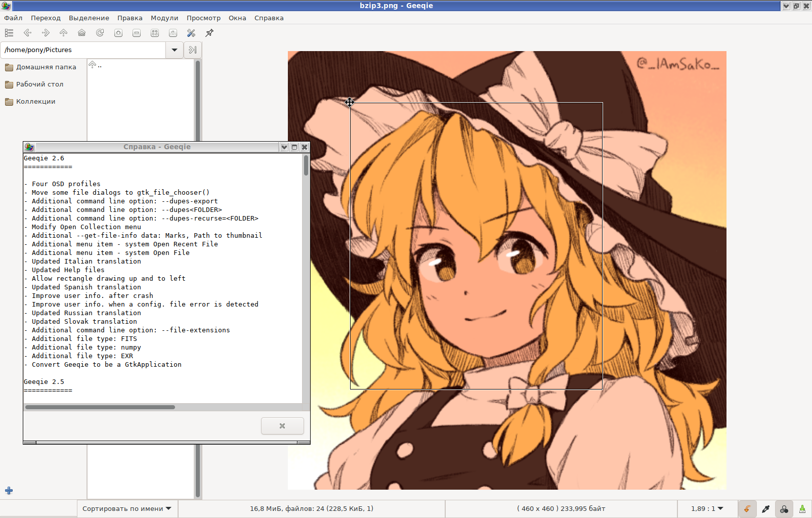Image resolution: width=812 pixels, height=518 pixels.
Task: Open the Правка menu
Action: 130,18
